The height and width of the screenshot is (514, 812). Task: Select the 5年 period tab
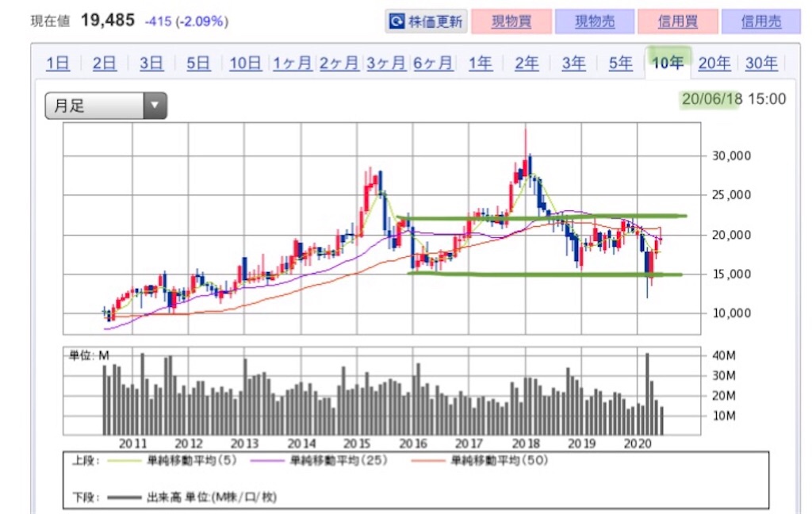(x=620, y=63)
